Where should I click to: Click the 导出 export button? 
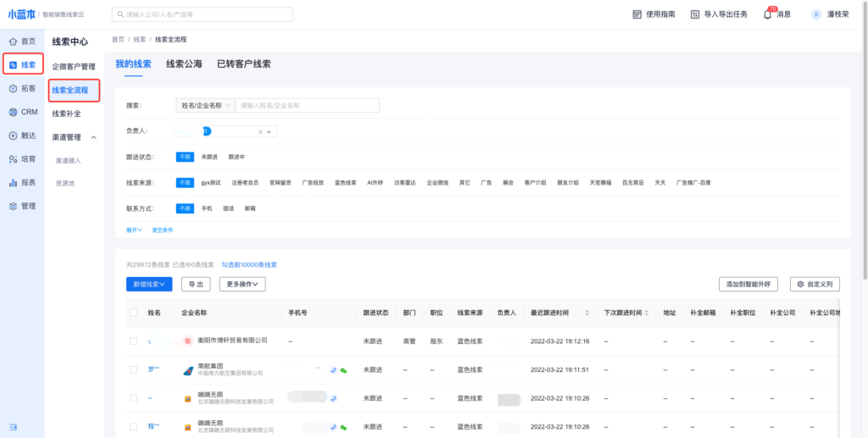point(196,285)
